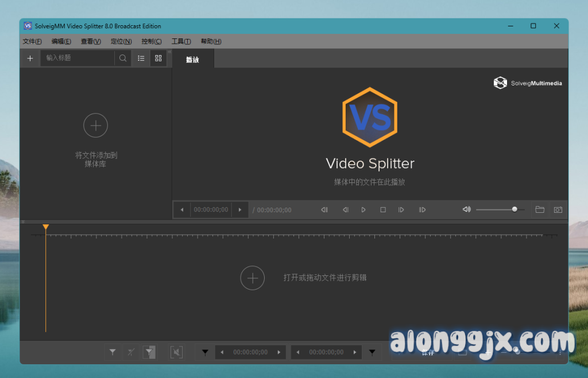Collapse the media library panel with chevron
The width and height of the screenshot is (588, 378).
pyautogui.click(x=169, y=52)
